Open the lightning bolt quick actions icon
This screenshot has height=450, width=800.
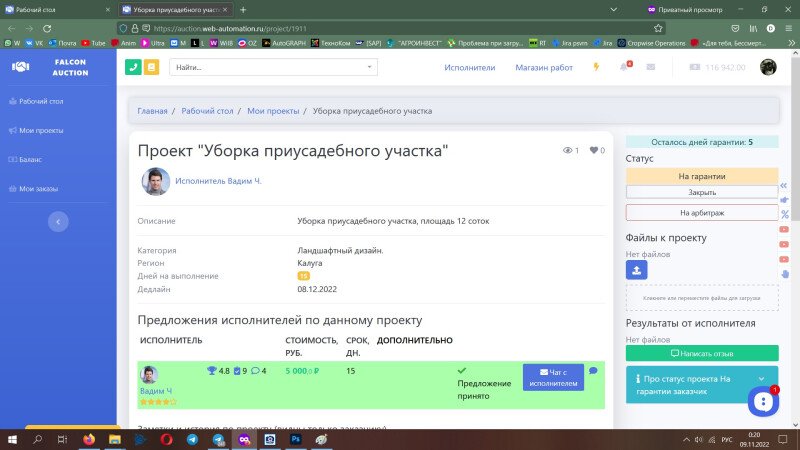pos(596,67)
